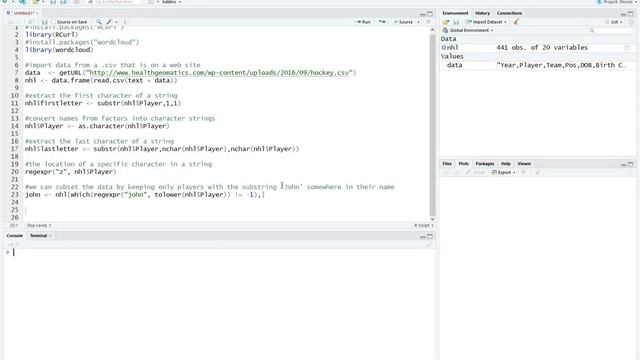Viewport: 640px width, 360px height.
Task: Switch to the Help tab
Action: [506, 164]
